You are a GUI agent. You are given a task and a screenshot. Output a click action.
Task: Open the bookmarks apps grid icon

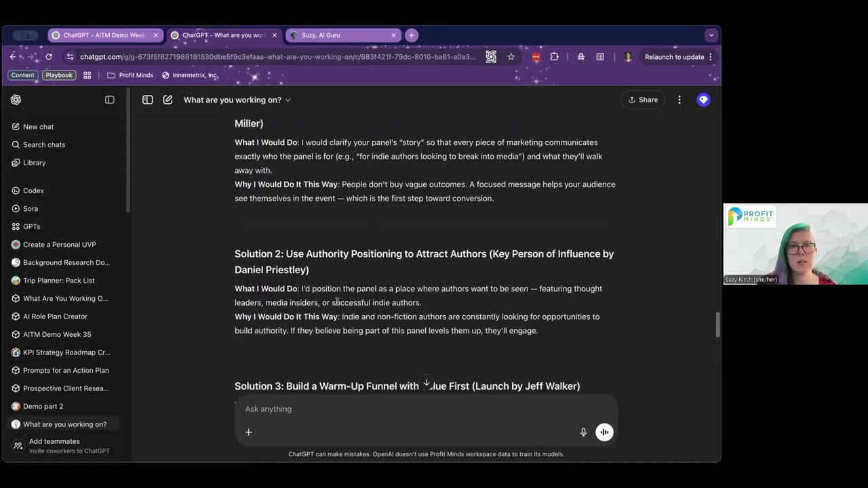coord(87,75)
